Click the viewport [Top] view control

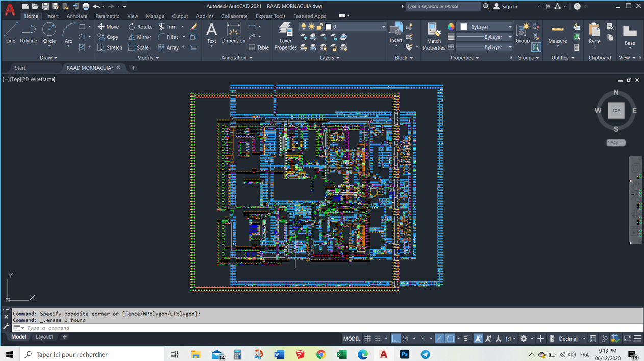15,79
